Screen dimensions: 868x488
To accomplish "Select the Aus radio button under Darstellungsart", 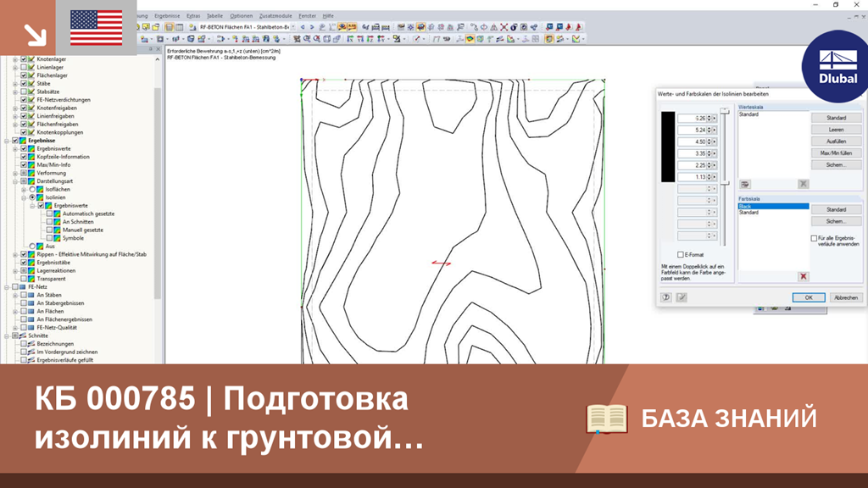I will (32, 247).
